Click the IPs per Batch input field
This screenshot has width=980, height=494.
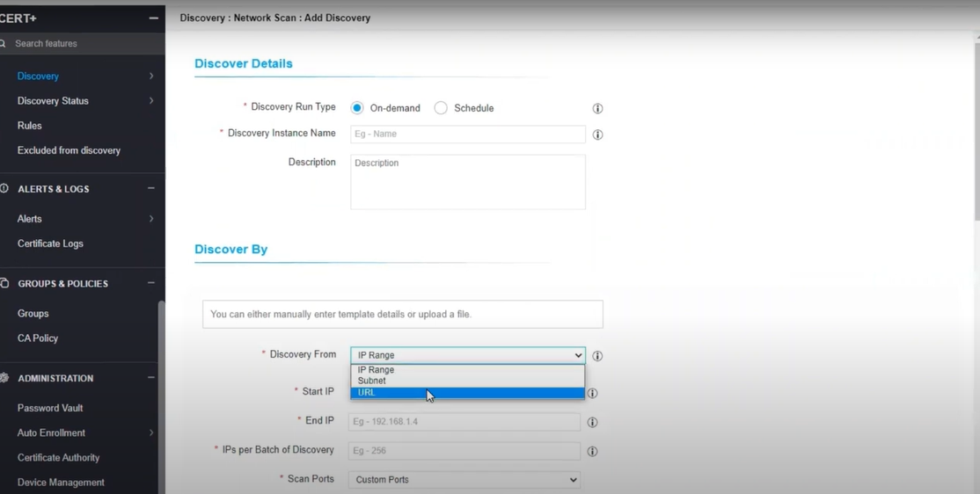464,451
